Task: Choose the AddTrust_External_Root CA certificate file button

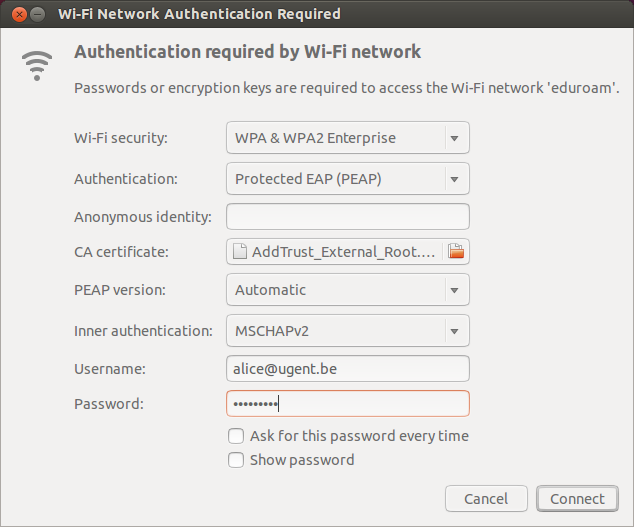Action: (335, 252)
